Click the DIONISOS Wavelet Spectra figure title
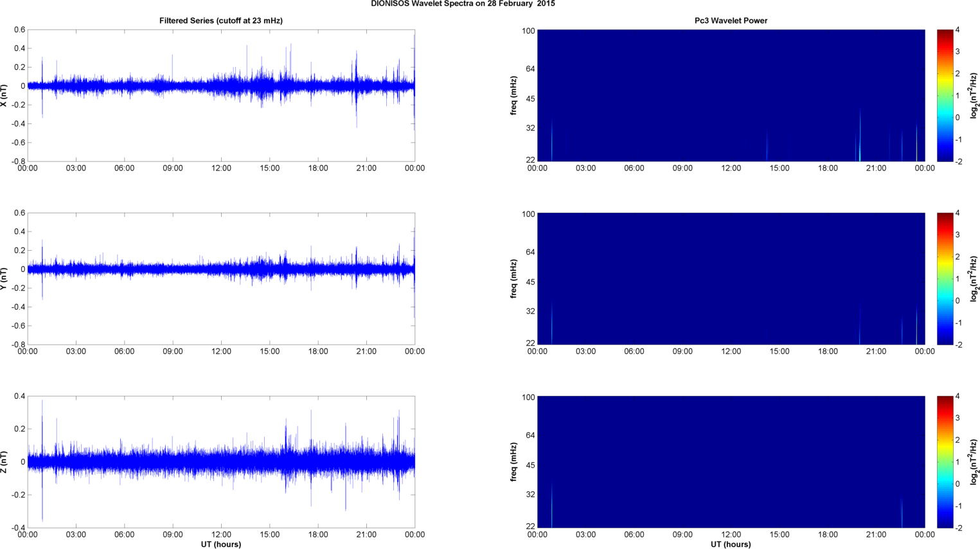The width and height of the screenshot is (980, 549). (463, 4)
